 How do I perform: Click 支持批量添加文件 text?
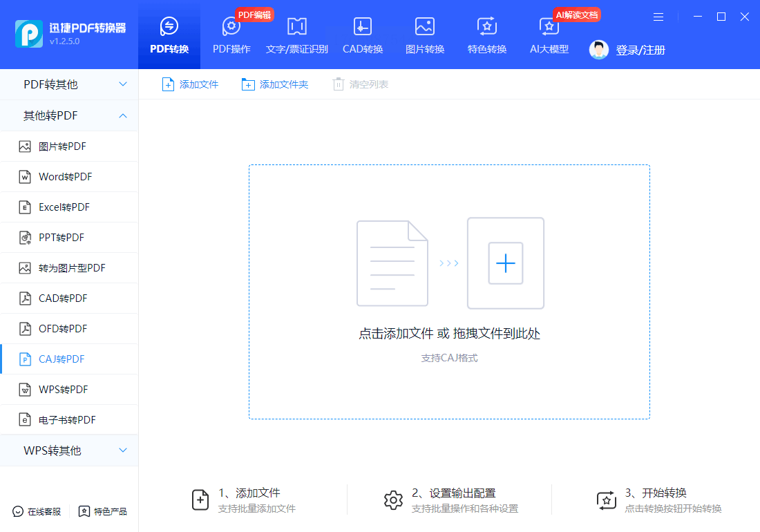point(257,509)
